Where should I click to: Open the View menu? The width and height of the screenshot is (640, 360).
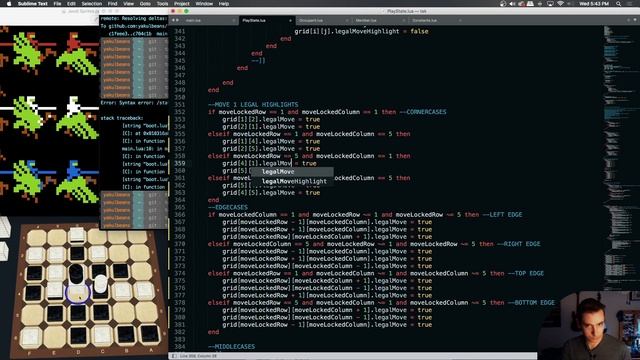click(129, 4)
